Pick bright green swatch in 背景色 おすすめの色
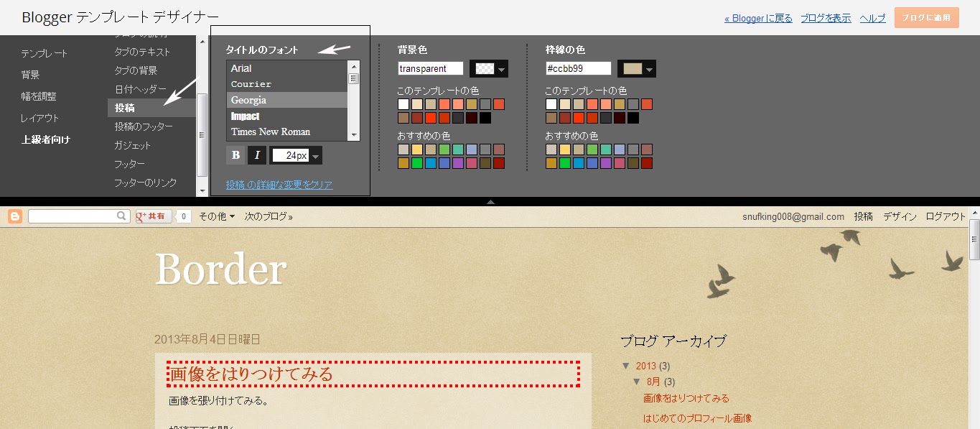The height and width of the screenshot is (429, 980). pos(417,163)
